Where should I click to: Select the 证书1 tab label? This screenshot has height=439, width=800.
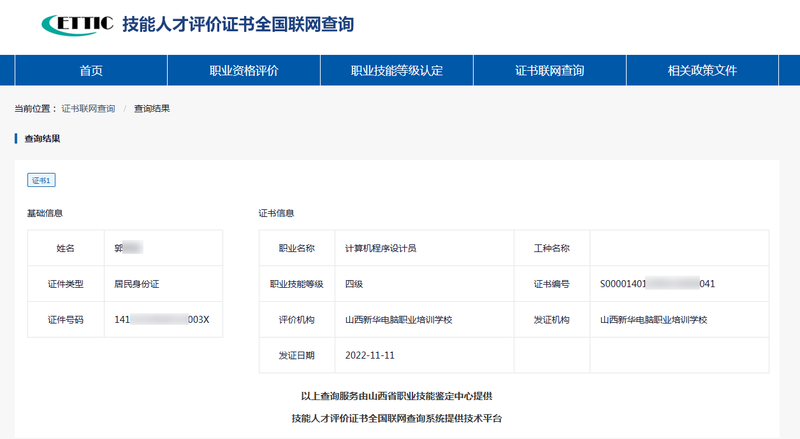click(x=41, y=180)
